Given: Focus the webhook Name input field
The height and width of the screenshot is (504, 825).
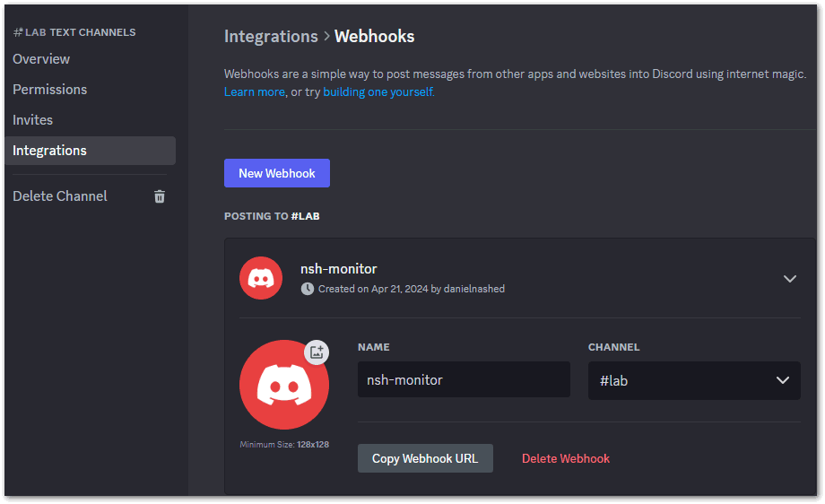Looking at the screenshot, I should tap(464, 380).
